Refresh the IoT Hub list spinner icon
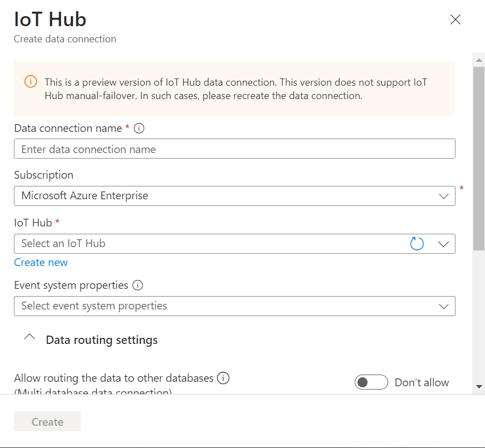 (417, 243)
